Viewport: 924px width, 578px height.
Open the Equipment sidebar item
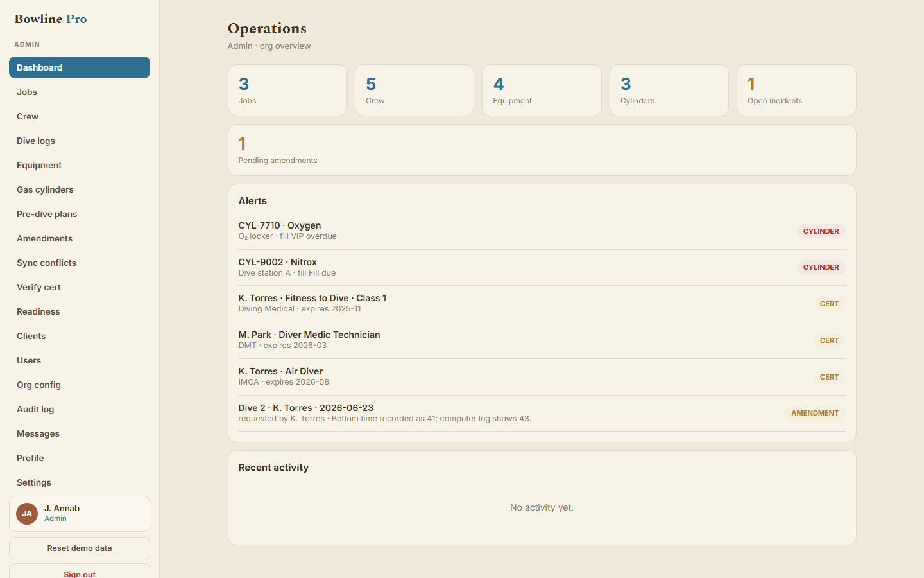pos(80,165)
